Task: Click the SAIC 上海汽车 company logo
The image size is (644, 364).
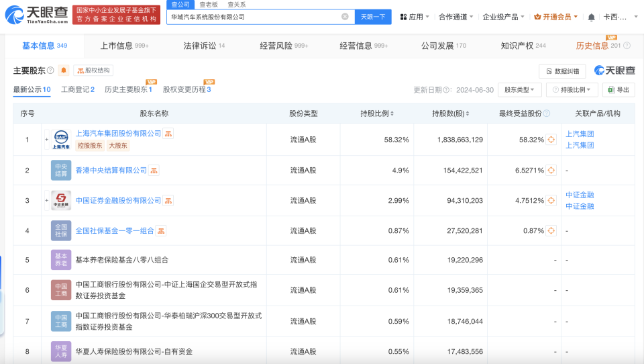Action: click(61, 140)
